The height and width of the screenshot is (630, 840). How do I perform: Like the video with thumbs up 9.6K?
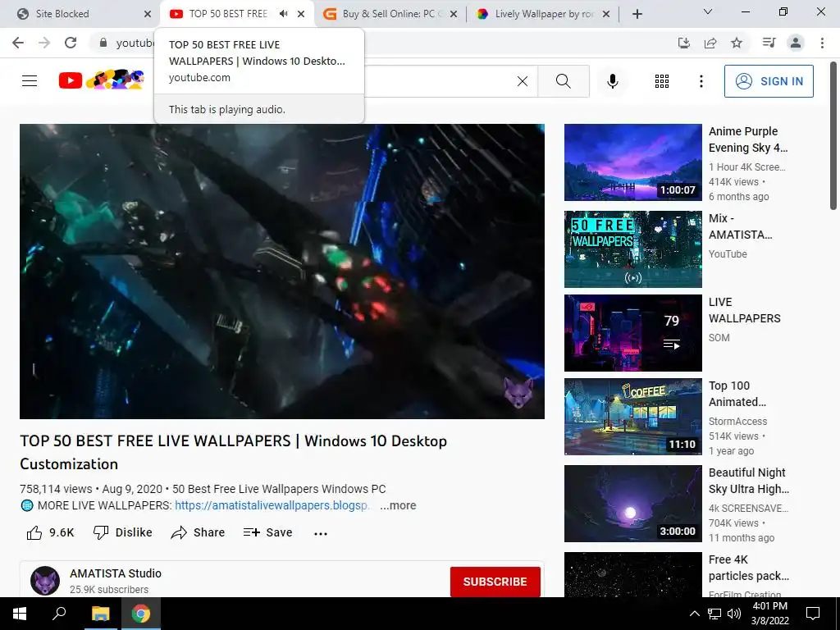pyautogui.click(x=50, y=532)
